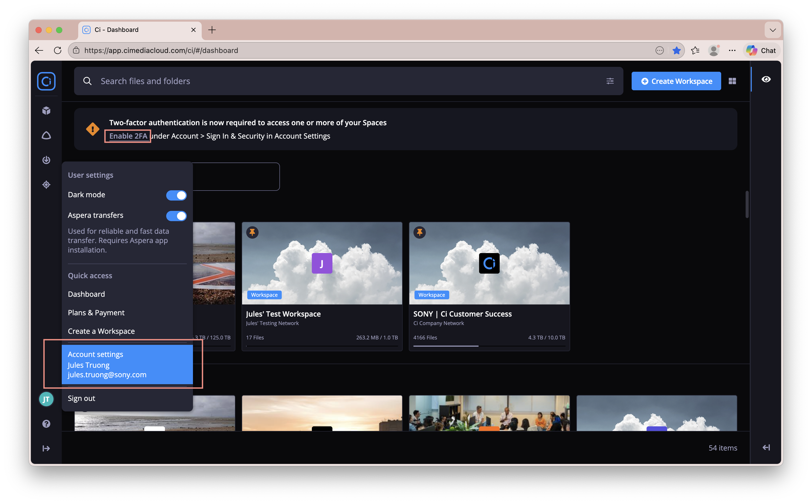
Task: Choose Create a Workspace menu entry
Action: pyautogui.click(x=101, y=331)
